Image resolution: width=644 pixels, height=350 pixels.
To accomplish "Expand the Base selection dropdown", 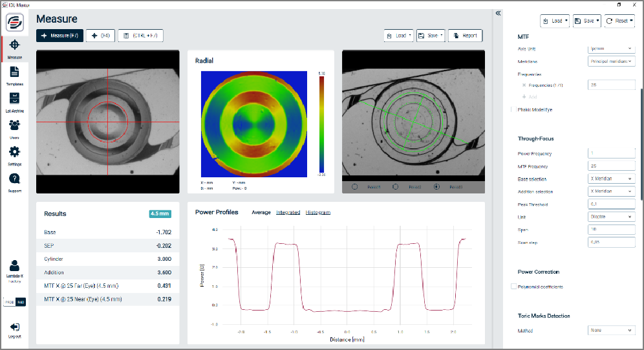I will [612, 179].
